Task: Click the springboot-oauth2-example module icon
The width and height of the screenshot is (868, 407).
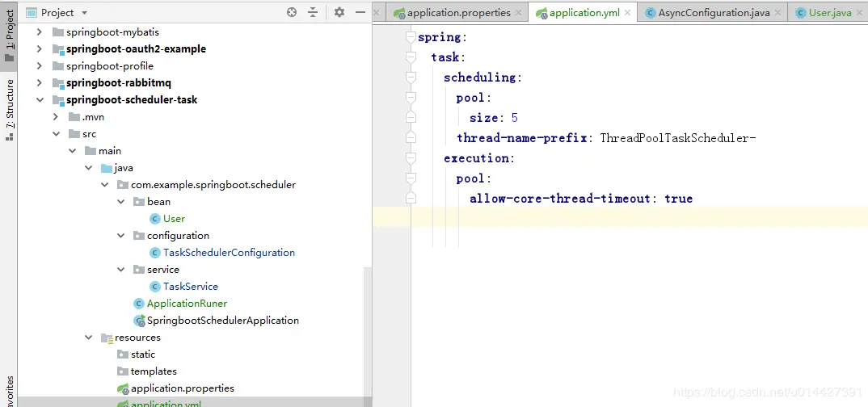Action: point(57,49)
